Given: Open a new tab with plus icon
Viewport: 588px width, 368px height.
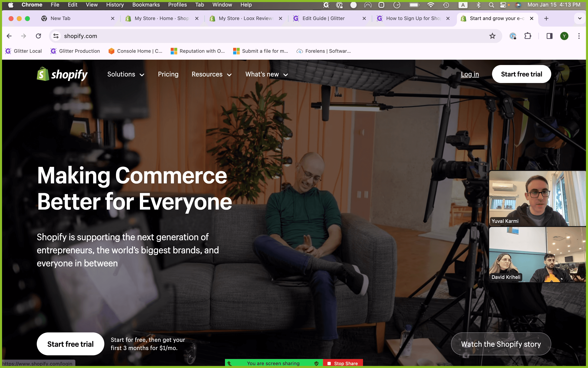Looking at the screenshot, I should (546, 18).
